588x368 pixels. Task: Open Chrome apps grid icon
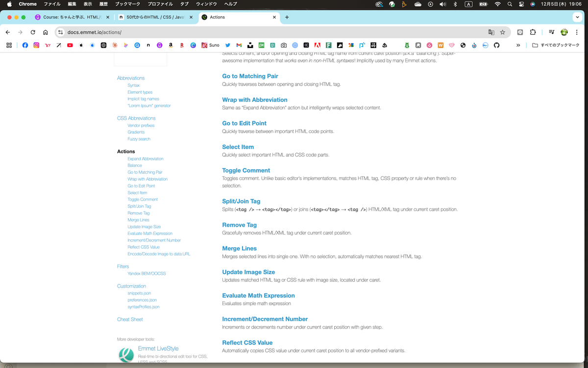[x=9, y=45]
